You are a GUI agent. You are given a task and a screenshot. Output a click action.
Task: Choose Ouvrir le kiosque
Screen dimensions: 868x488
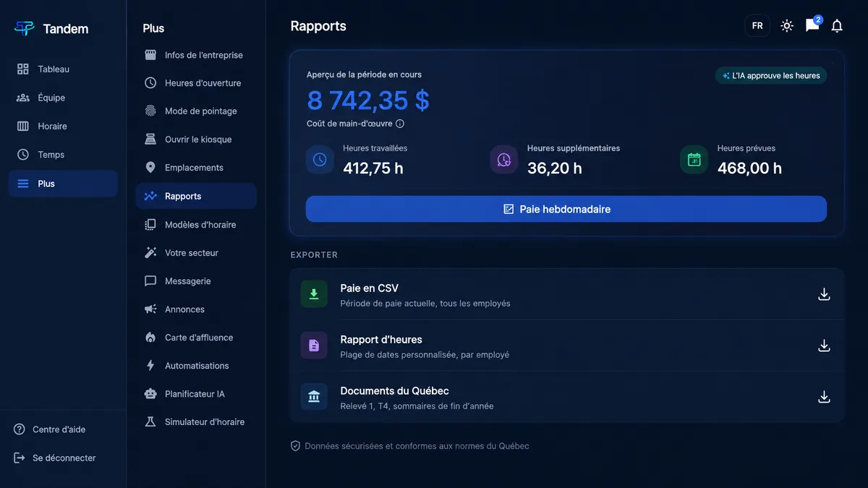coord(196,140)
